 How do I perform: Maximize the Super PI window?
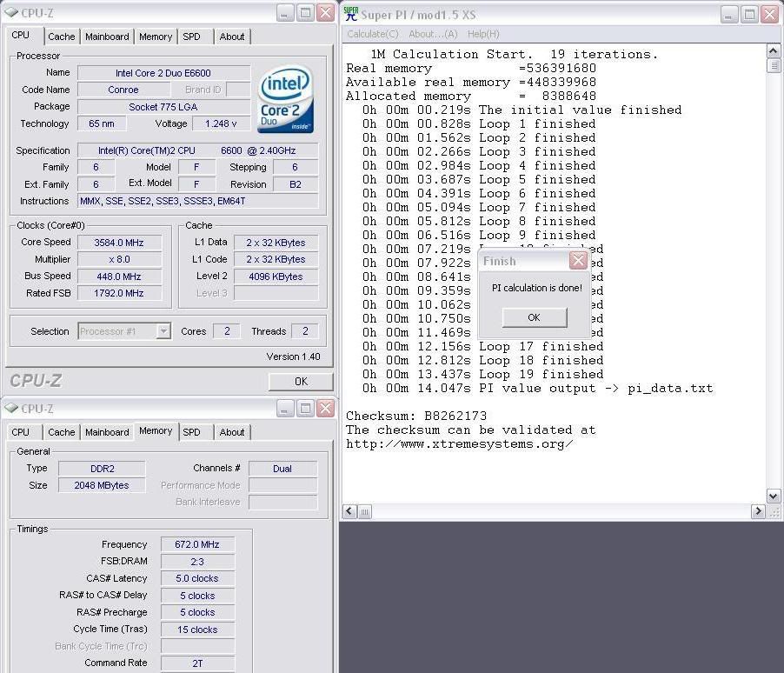click(x=749, y=15)
